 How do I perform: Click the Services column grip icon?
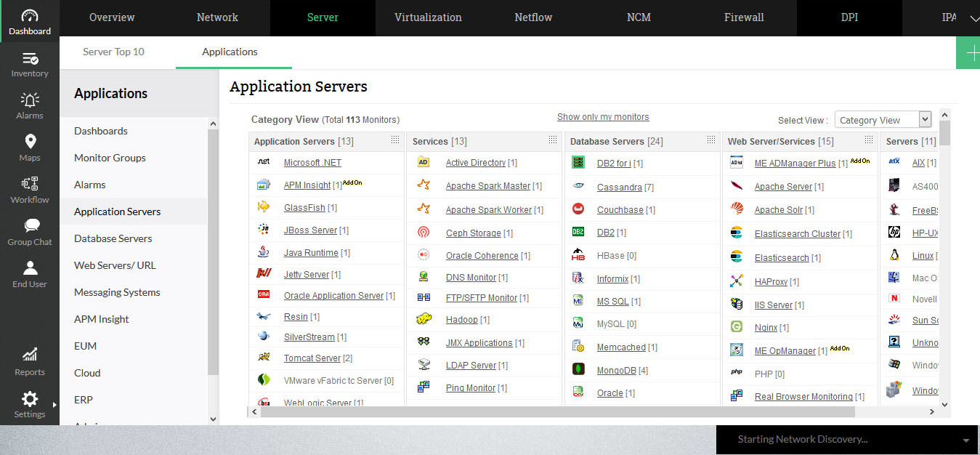click(x=553, y=140)
